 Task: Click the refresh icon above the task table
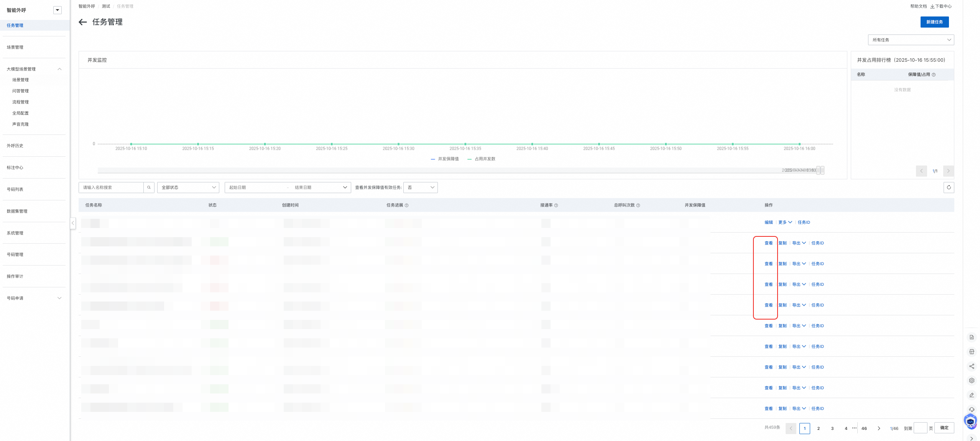(949, 187)
